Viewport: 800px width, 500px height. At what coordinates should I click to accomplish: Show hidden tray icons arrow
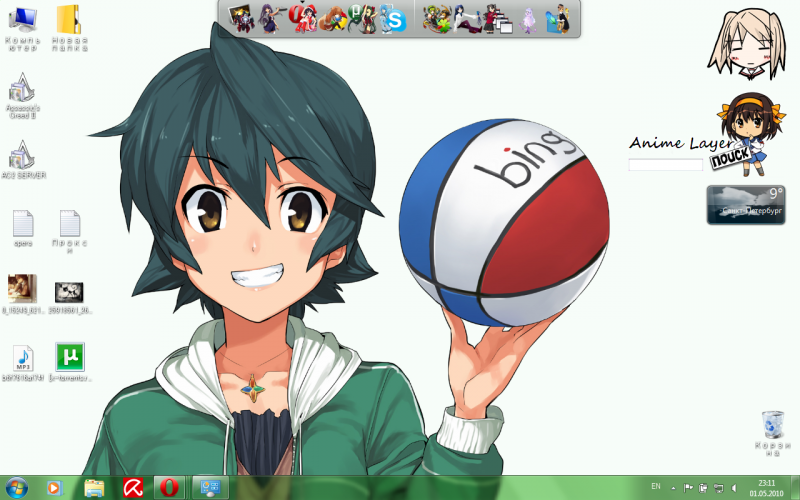(x=673, y=488)
